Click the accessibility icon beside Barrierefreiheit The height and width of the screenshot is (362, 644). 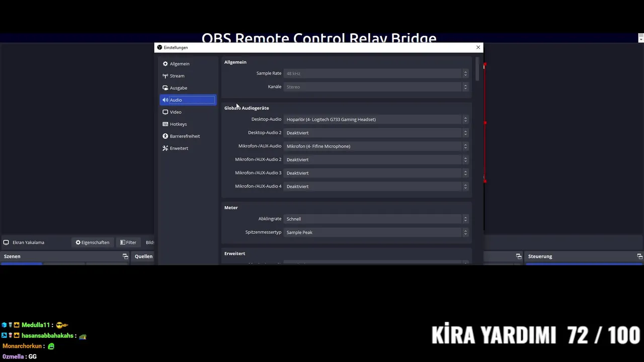(165, 136)
